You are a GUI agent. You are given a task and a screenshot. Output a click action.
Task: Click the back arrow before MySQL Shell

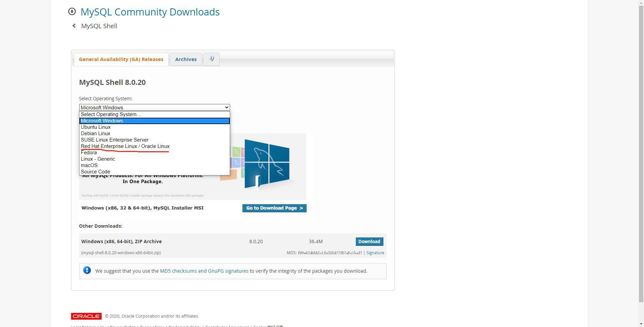(x=74, y=26)
